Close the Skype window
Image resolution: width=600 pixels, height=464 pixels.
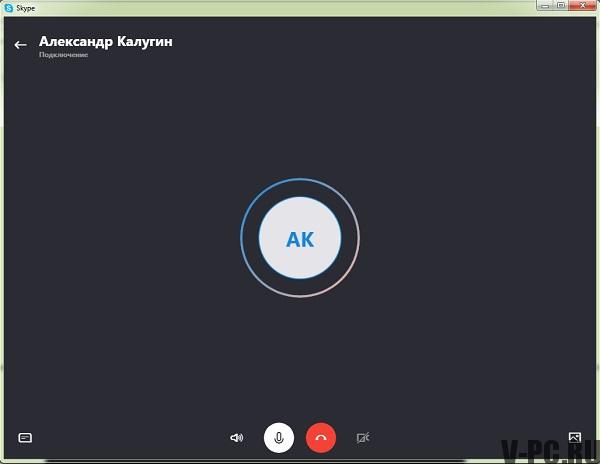click(x=583, y=5)
